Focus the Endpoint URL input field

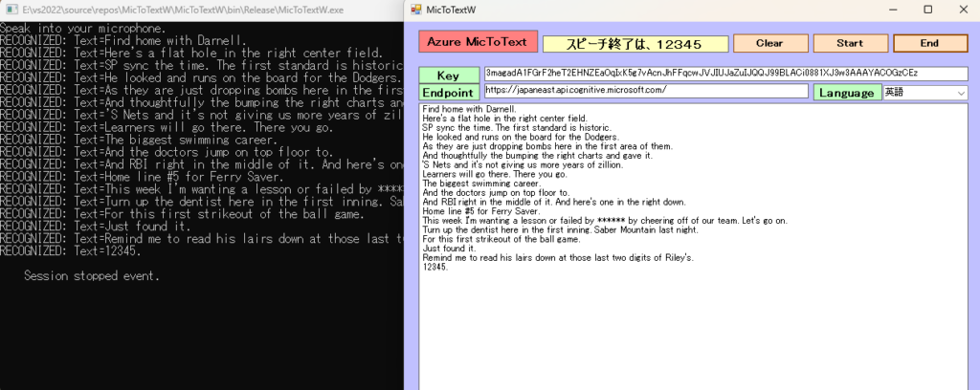[x=645, y=91]
